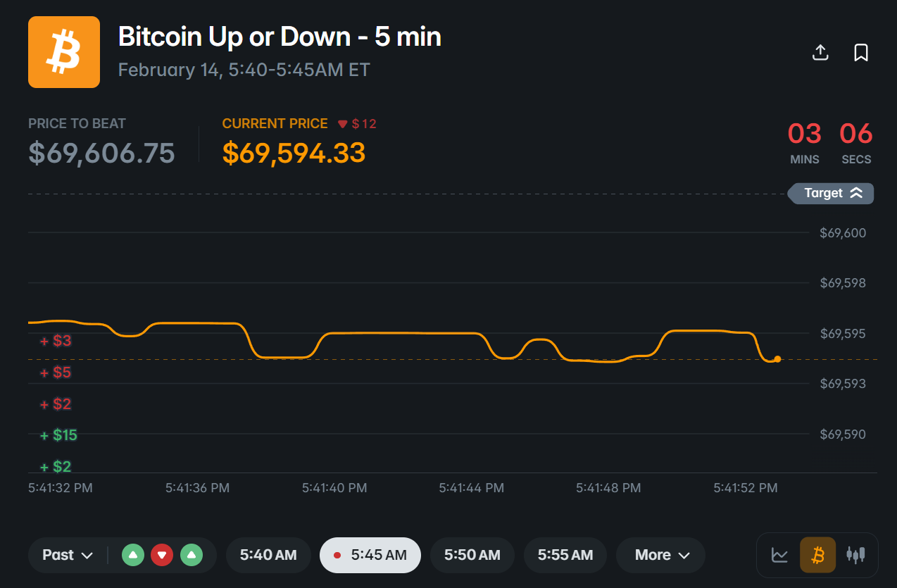
Task: Click the red + $3 trade label
Action: click(x=56, y=341)
